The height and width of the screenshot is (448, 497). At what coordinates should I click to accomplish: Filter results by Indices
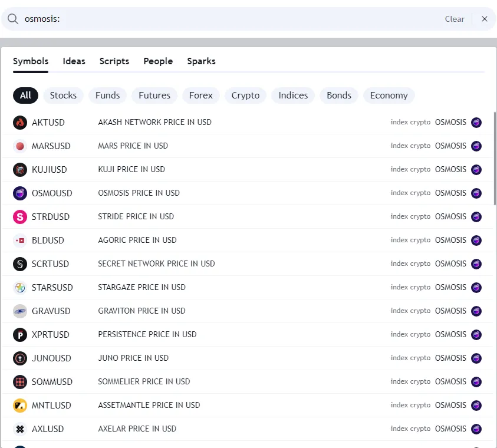tap(293, 95)
